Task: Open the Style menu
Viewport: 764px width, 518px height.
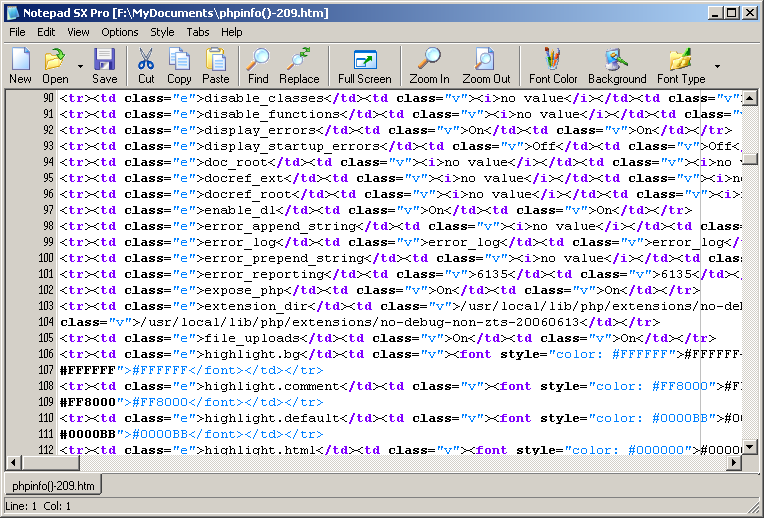Action: (x=162, y=32)
